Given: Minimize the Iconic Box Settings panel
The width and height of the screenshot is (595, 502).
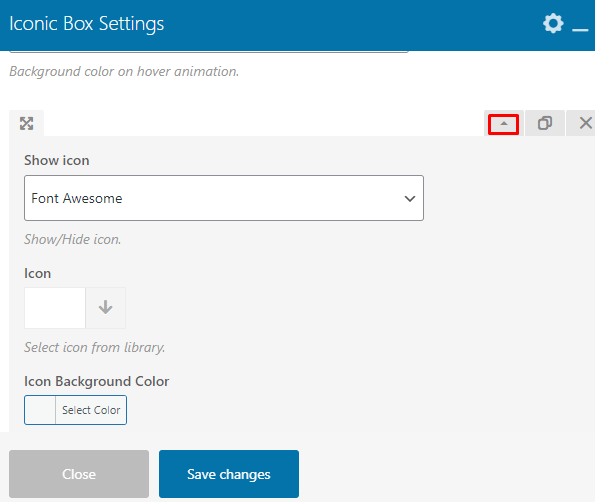Looking at the screenshot, I should (580, 30).
